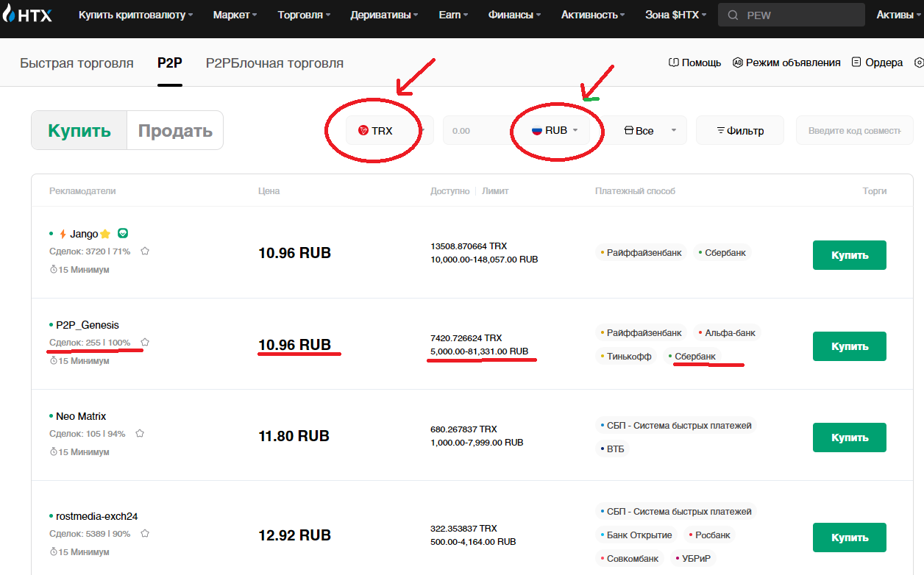Viewport: 924px width, 575px height.
Task: Click Купить button for rostmedia-exch24 offer
Action: tap(850, 537)
